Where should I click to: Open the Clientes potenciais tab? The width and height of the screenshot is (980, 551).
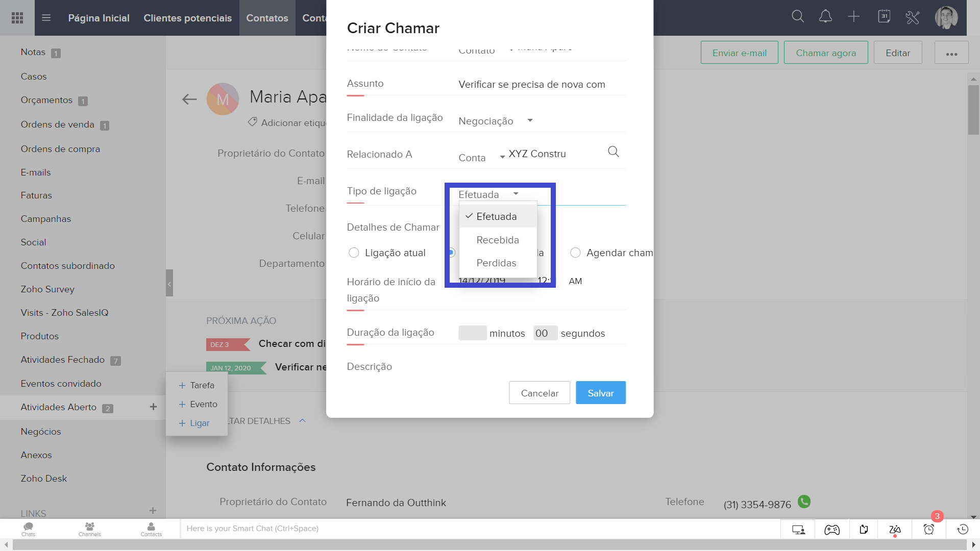click(x=187, y=18)
